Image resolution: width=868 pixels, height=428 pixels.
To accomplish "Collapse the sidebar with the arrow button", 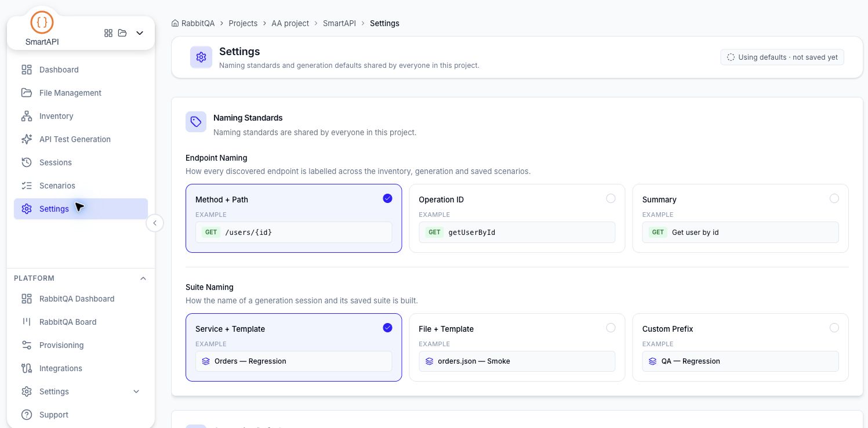I will pyautogui.click(x=155, y=223).
